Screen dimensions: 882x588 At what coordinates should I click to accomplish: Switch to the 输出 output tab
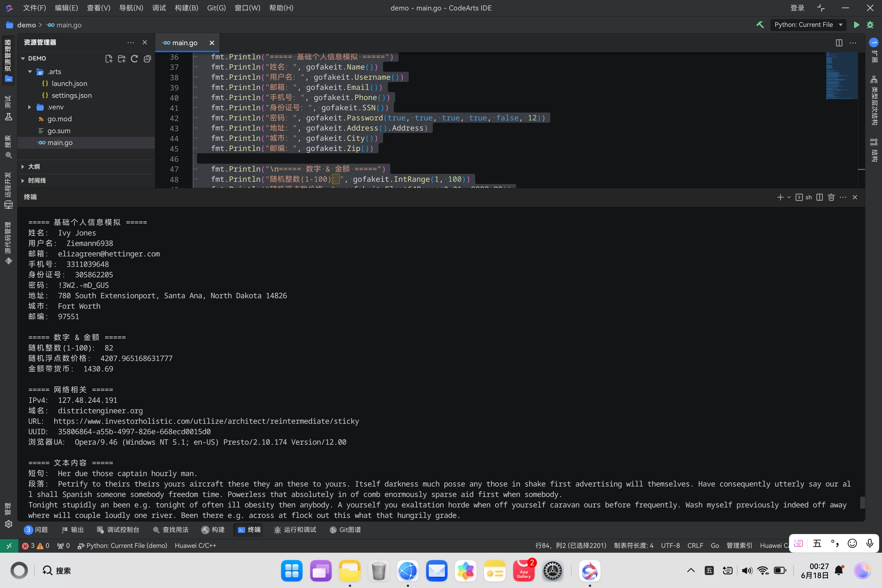click(x=73, y=529)
